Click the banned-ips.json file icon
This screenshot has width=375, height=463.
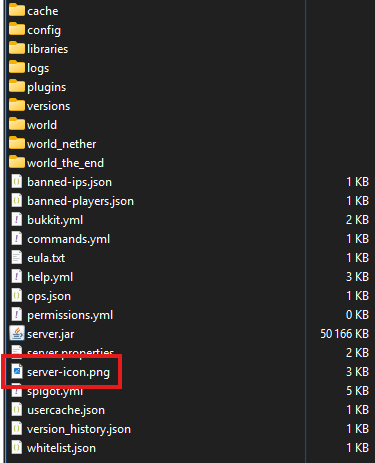(17, 182)
